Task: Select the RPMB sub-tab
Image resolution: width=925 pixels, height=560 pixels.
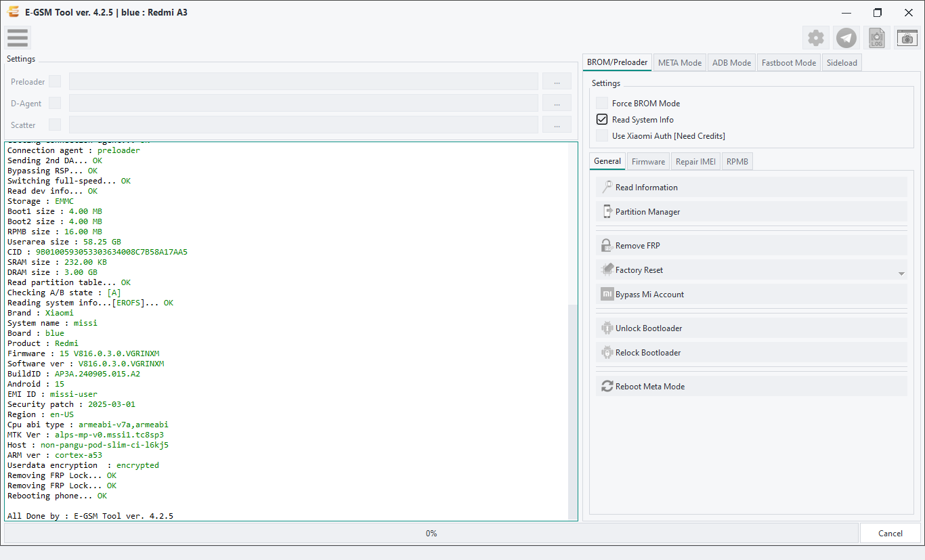Action: coord(737,162)
